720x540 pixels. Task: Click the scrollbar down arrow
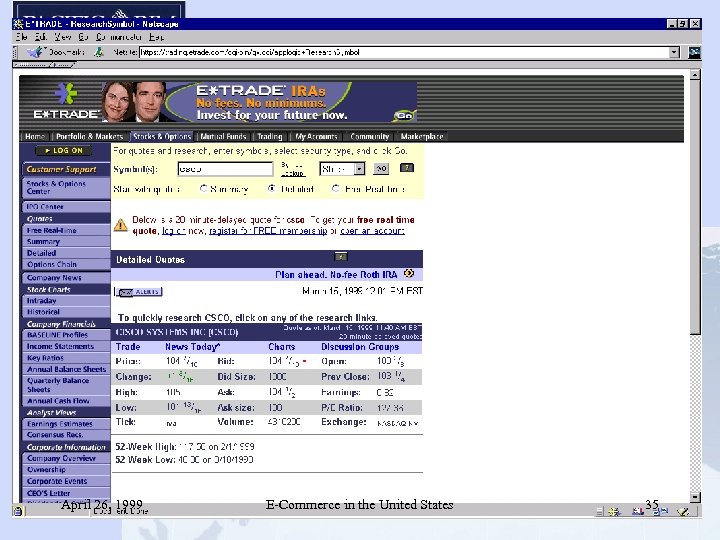click(695, 497)
